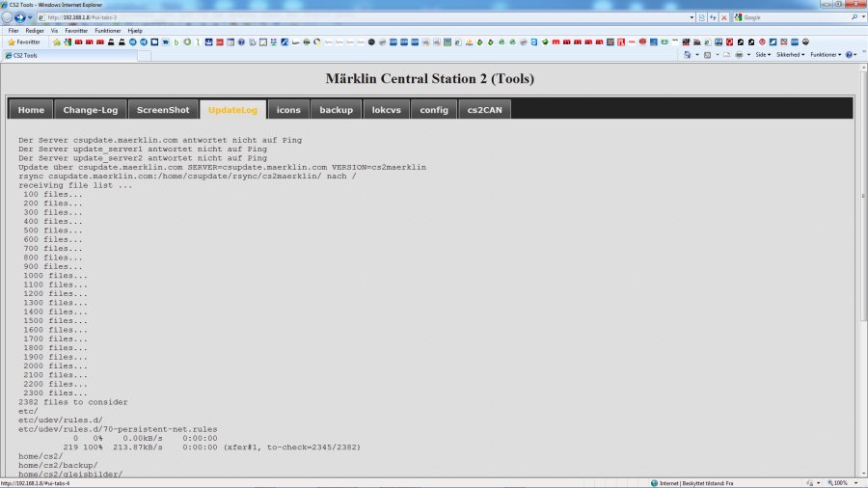Open a new browser tab
The height and width of the screenshot is (488, 868).
coord(144,55)
